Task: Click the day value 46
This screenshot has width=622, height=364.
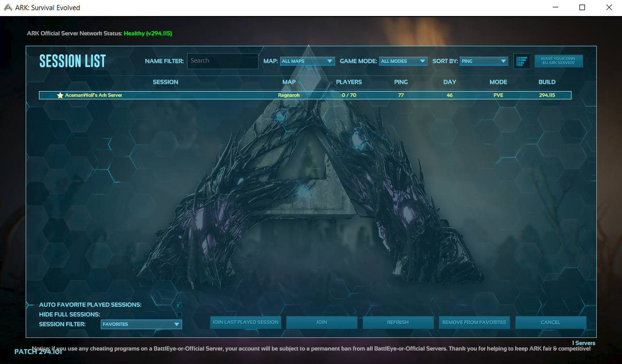Action: click(449, 96)
